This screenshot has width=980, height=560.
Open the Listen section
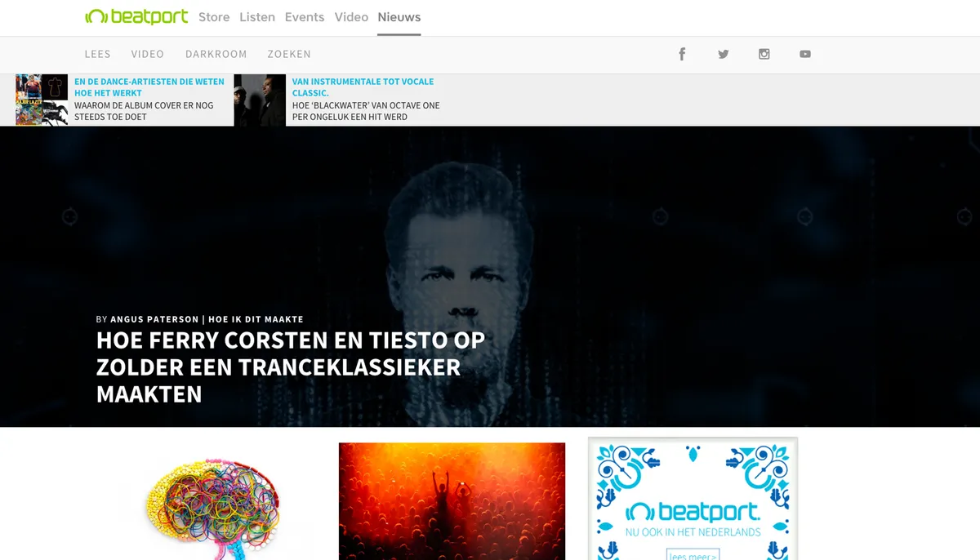[x=256, y=17]
